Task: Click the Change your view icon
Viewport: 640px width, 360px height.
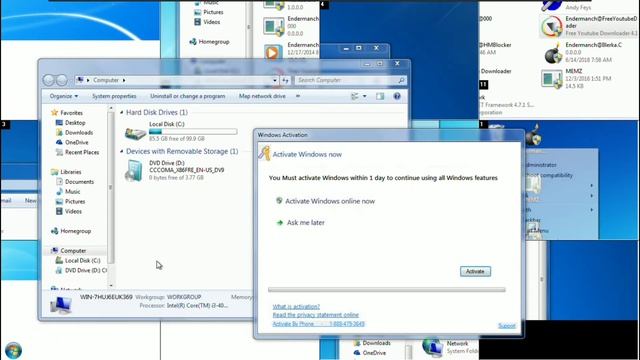Action: 355,96
